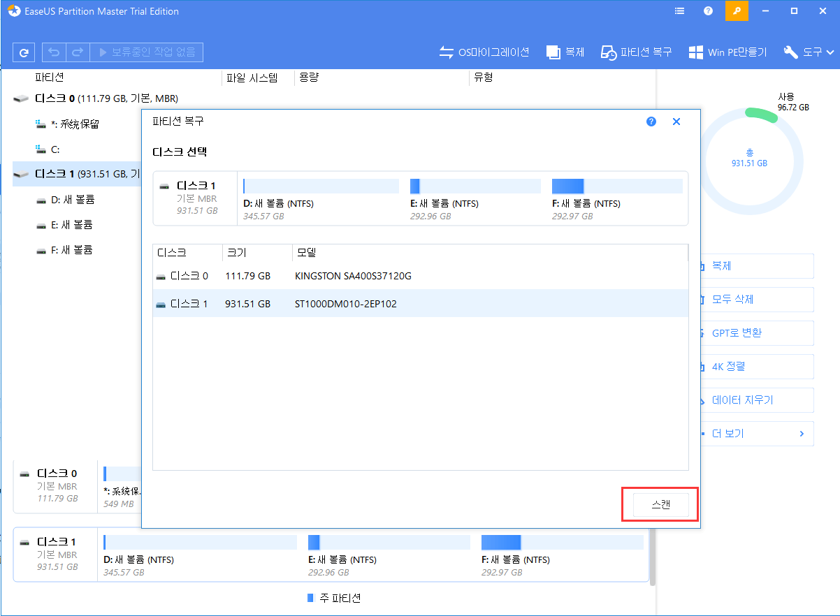Expand 더 보기 more options

point(757,434)
